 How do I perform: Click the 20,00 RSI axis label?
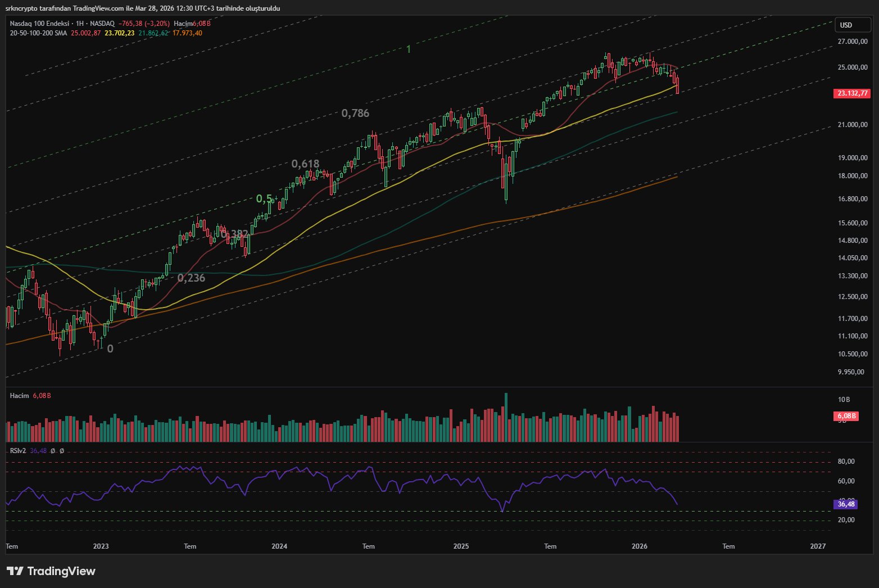pyautogui.click(x=846, y=520)
